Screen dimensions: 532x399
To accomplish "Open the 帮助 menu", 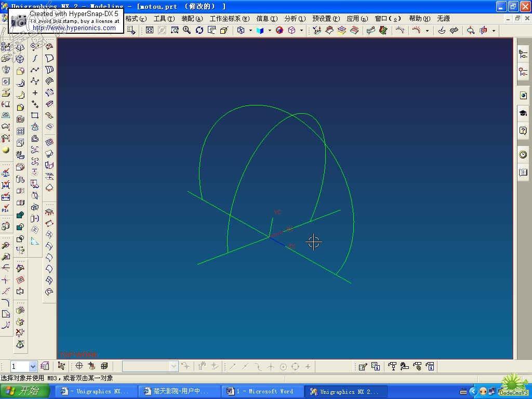I will click(419, 19).
